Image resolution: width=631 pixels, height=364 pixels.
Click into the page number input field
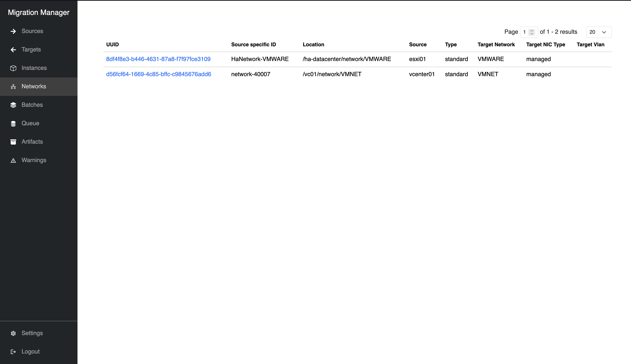[525, 32]
